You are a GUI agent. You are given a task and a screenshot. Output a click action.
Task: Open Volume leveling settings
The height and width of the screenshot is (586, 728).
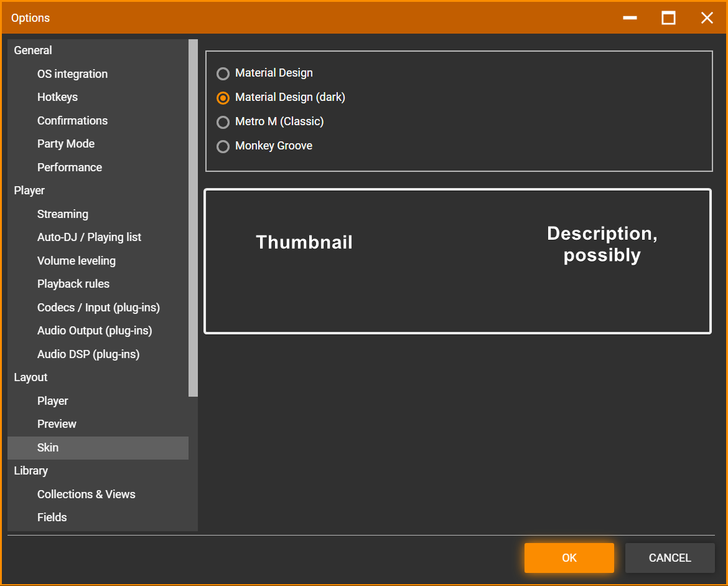[x=77, y=261]
